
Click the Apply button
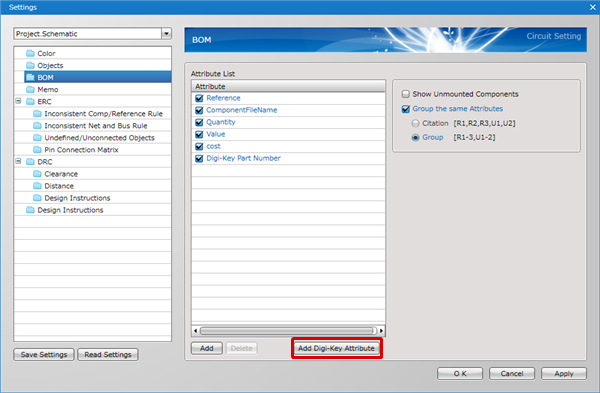click(x=564, y=373)
